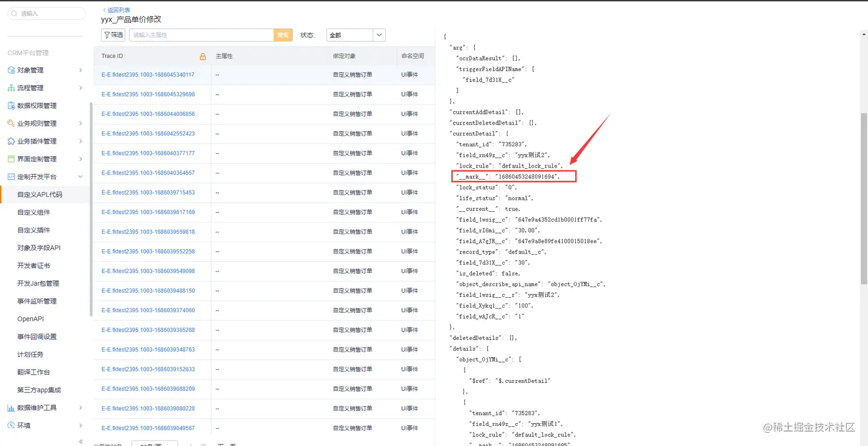Viewport: 868px width, 446px height.
Task: Click the 定制开发平台 code icon
Action: point(11,177)
